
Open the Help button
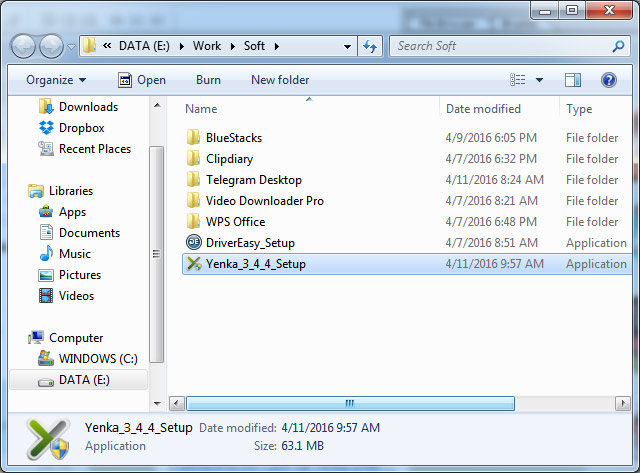pyautogui.click(x=609, y=80)
